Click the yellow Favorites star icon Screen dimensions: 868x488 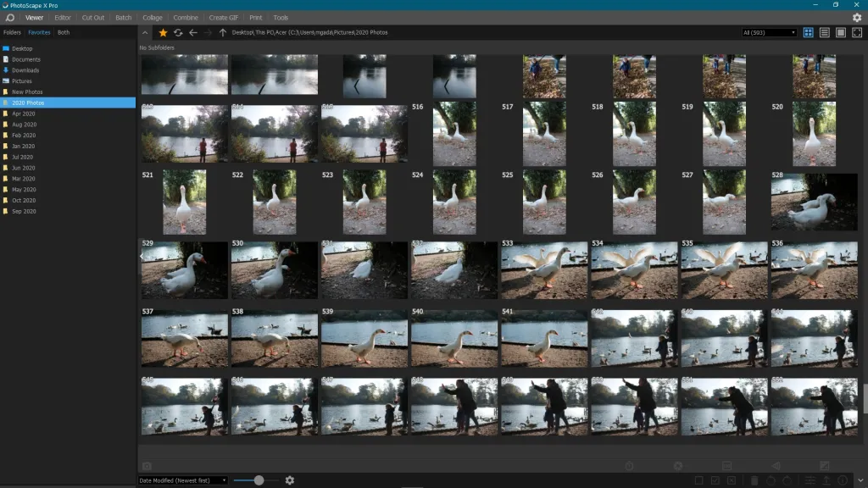163,32
